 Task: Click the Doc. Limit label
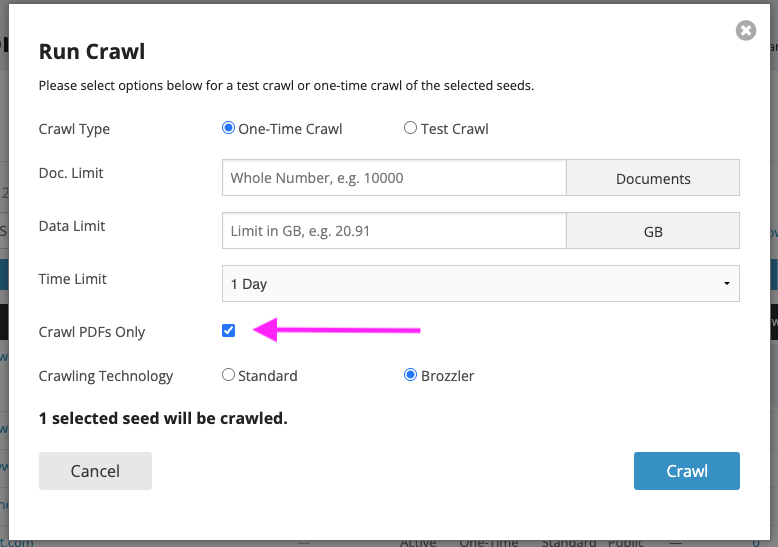point(71,173)
